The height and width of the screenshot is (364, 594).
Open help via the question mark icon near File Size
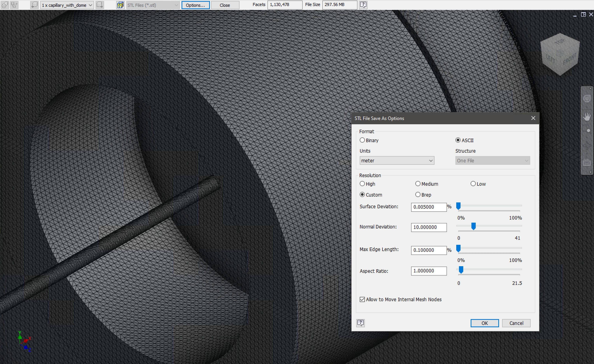[x=363, y=5]
